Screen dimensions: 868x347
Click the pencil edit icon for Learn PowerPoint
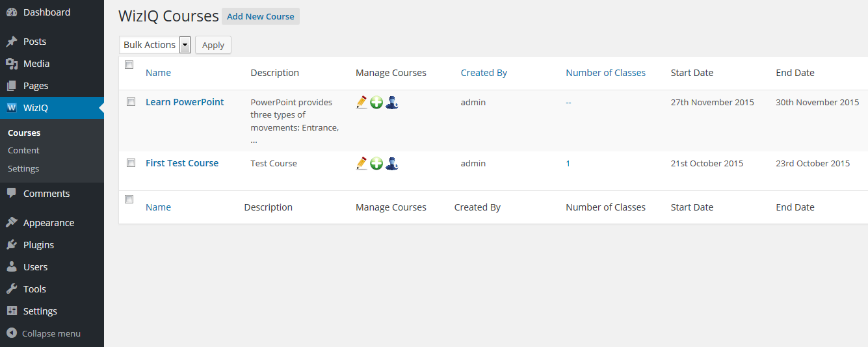coord(362,102)
